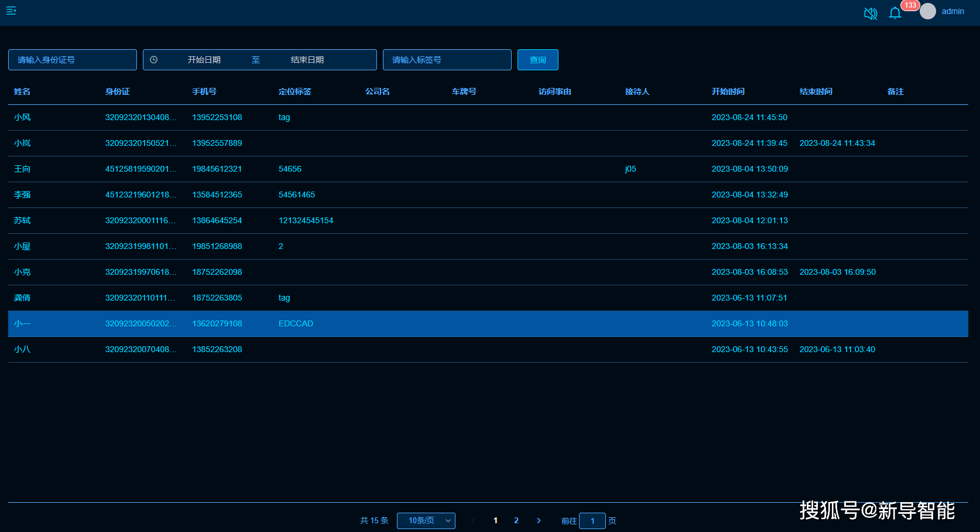Select page 1 in pagination
The width and height of the screenshot is (980, 532).
[495, 520]
